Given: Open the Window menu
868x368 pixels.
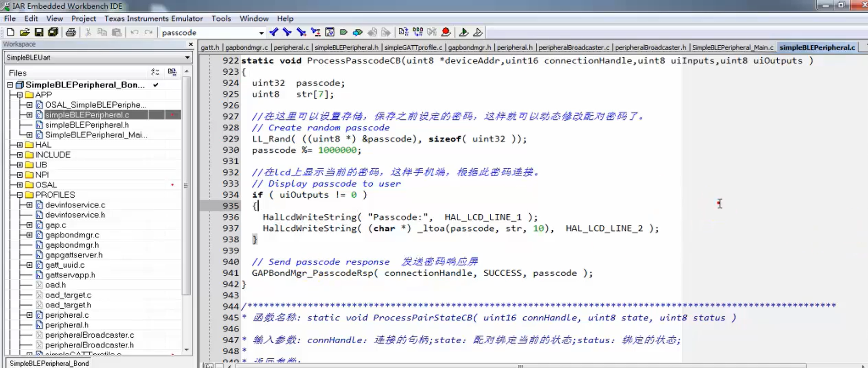Looking at the screenshot, I should [254, 18].
